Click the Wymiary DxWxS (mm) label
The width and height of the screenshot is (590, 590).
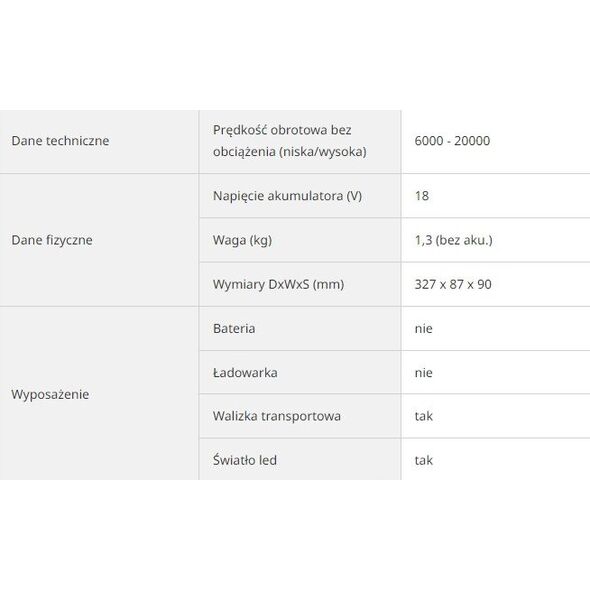pyautogui.click(x=278, y=284)
